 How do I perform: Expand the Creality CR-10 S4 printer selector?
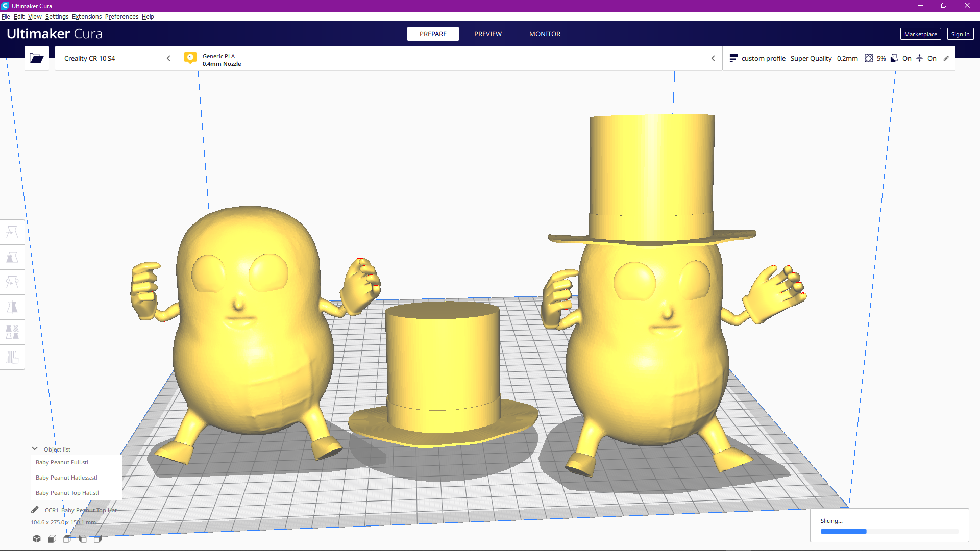point(116,58)
